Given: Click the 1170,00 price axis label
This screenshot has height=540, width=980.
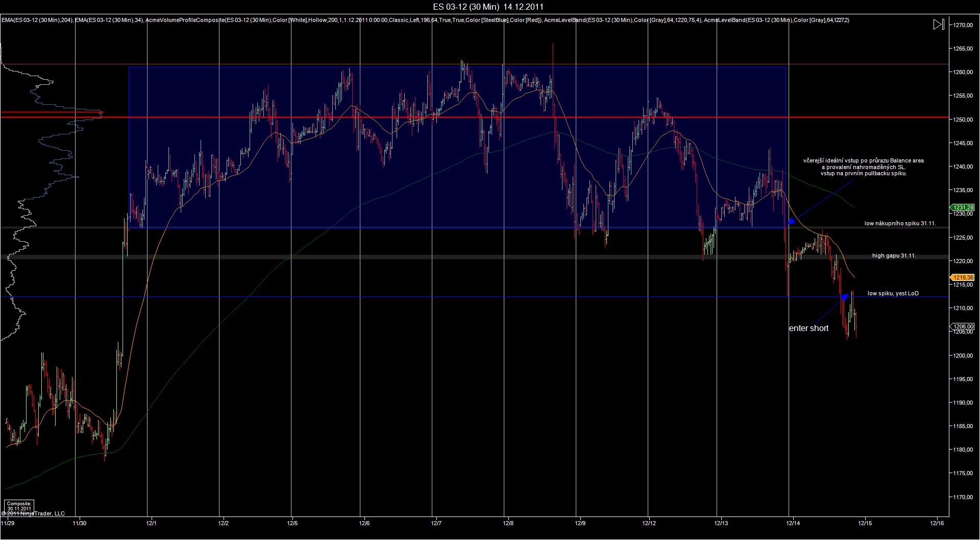Looking at the screenshot, I should pyautogui.click(x=963, y=497).
